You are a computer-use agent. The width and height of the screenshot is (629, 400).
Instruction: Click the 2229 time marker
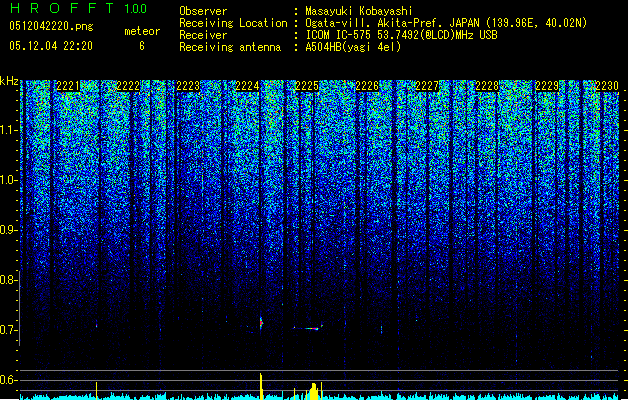tap(547, 86)
